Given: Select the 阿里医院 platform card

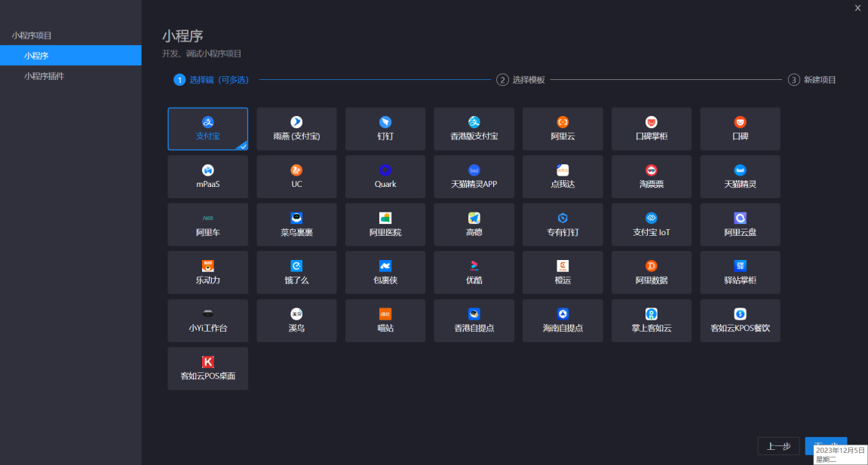Looking at the screenshot, I should click(x=385, y=225).
